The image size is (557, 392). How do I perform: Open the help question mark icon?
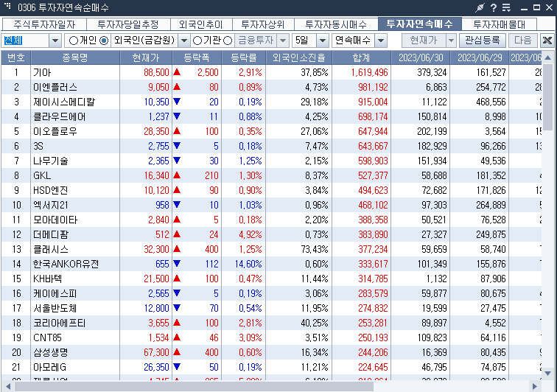tap(494, 7)
